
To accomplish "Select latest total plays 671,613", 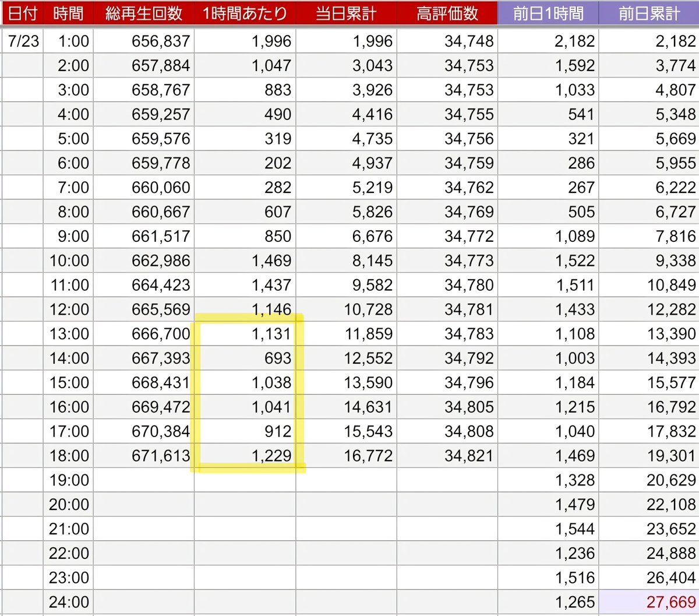I will point(144,456).
